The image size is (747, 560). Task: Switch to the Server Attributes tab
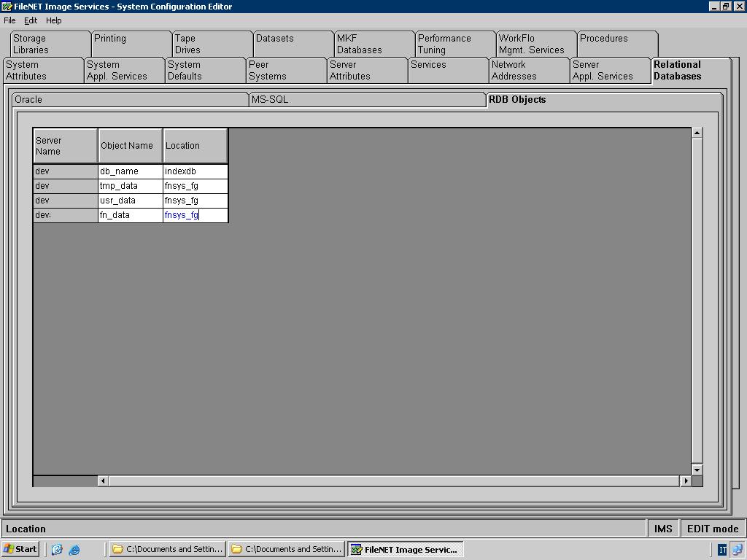click(368, 71)
